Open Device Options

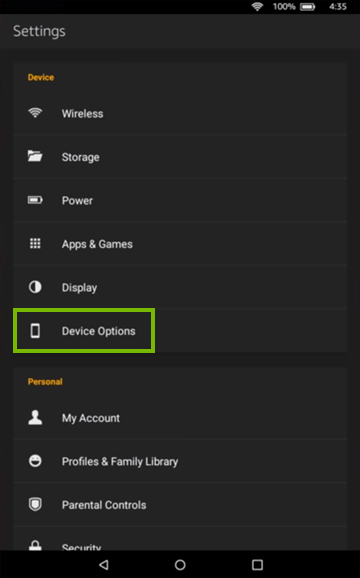pos(180,331)
